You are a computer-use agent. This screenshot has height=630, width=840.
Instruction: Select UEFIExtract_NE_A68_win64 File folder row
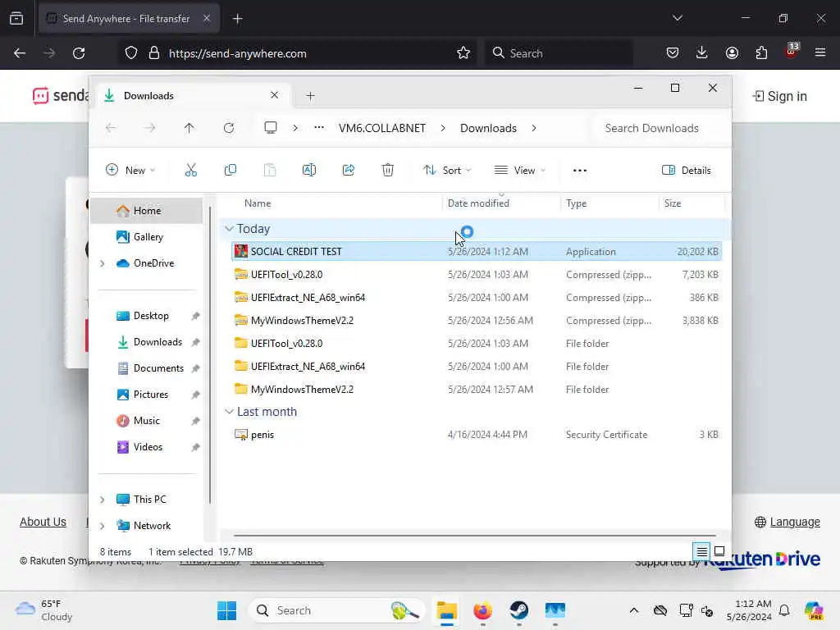[x=477, y=367]
